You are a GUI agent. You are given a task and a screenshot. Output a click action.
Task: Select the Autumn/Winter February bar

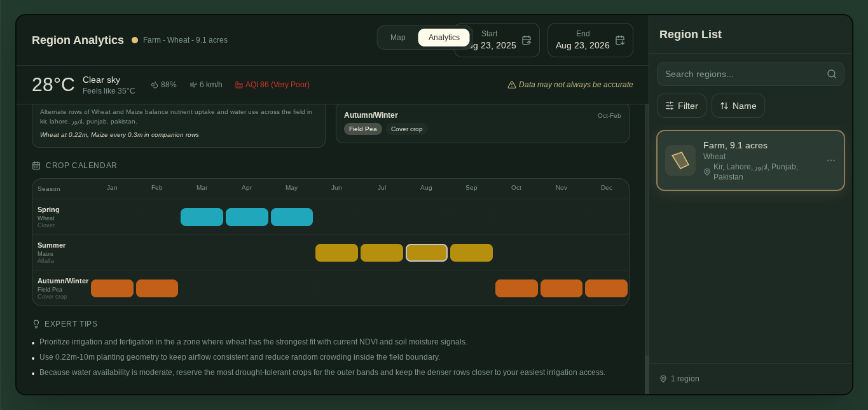[x=157, y=288]
